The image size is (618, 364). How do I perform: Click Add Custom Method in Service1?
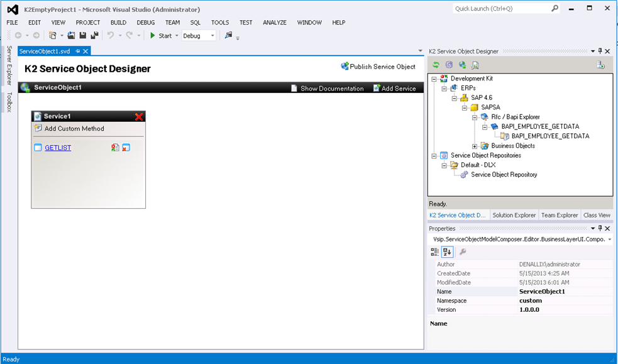click(x=69, y=128)
